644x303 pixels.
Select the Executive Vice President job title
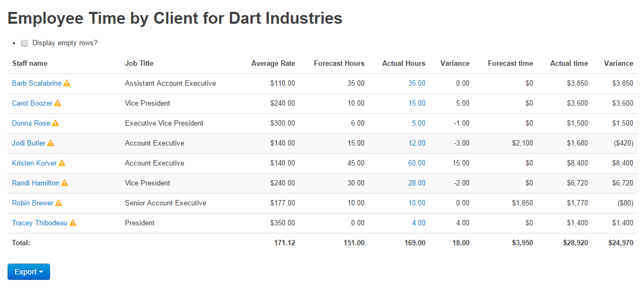[164, 123]
